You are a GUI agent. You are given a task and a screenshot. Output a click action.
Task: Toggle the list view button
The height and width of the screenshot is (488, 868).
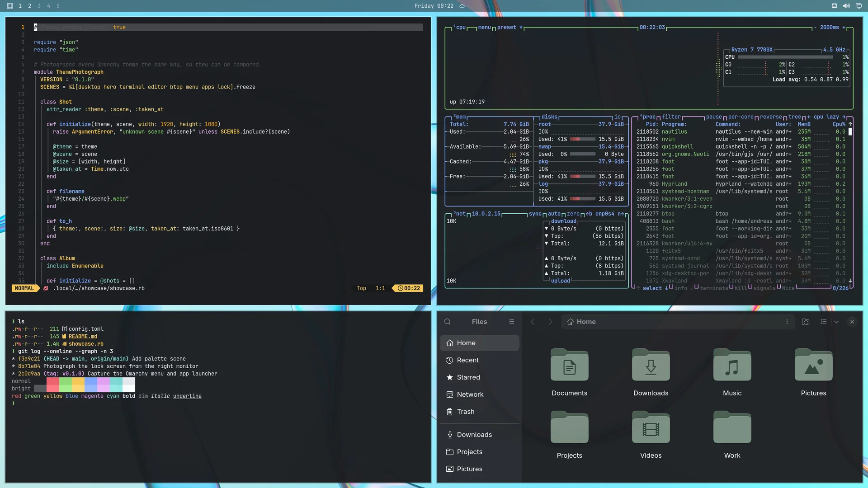pos(824,322)
